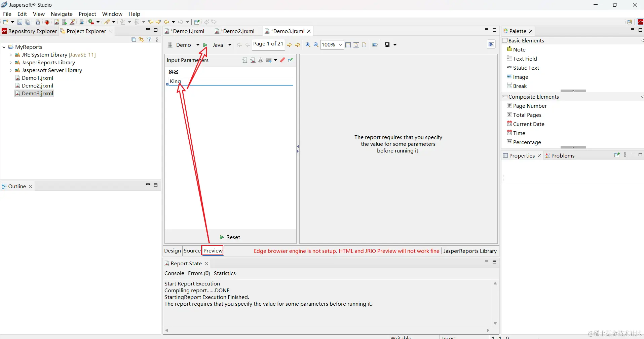Open the Navigate menu
This screenshot has height=339, width=644.
tap(62, 14)
